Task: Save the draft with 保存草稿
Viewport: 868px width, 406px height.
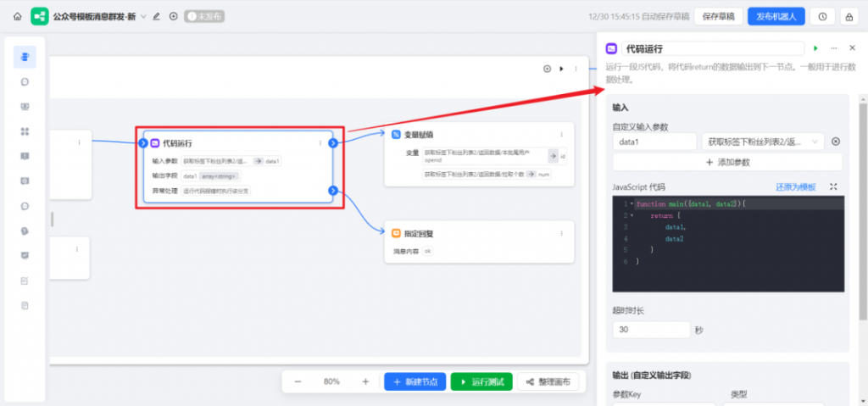Action: click(718, 17)
